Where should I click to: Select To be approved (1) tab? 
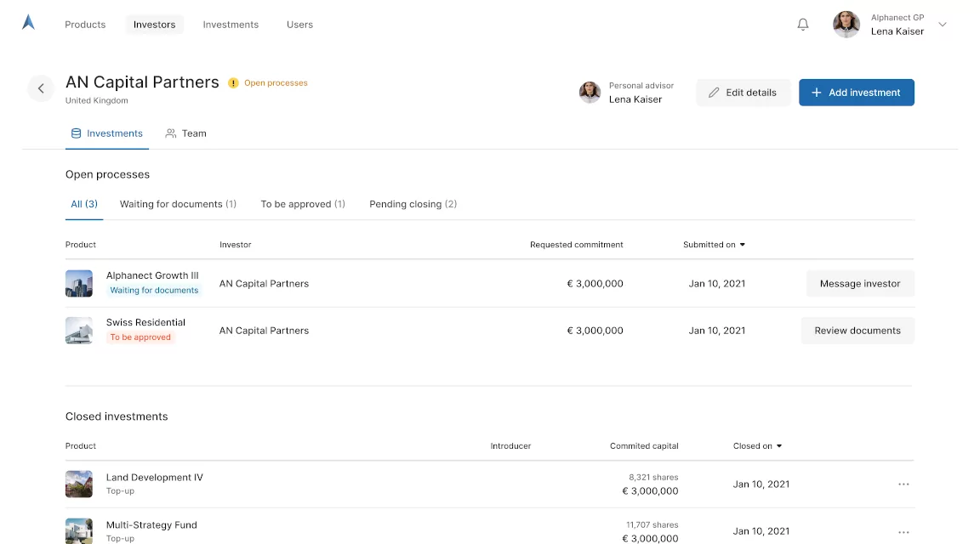click(x=303, y=204)
